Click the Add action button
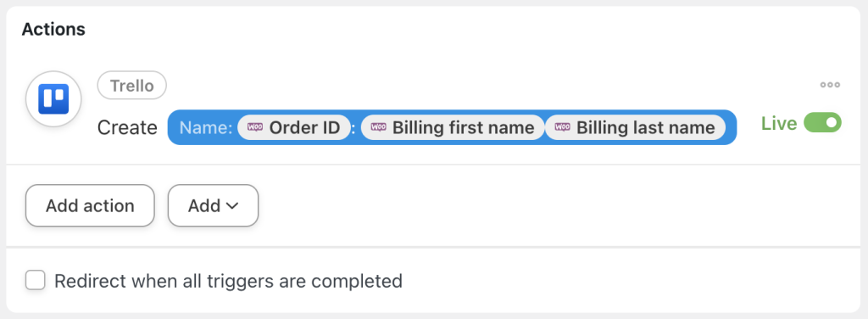This screenshot has height=319, width=868. tap(90, 205)
